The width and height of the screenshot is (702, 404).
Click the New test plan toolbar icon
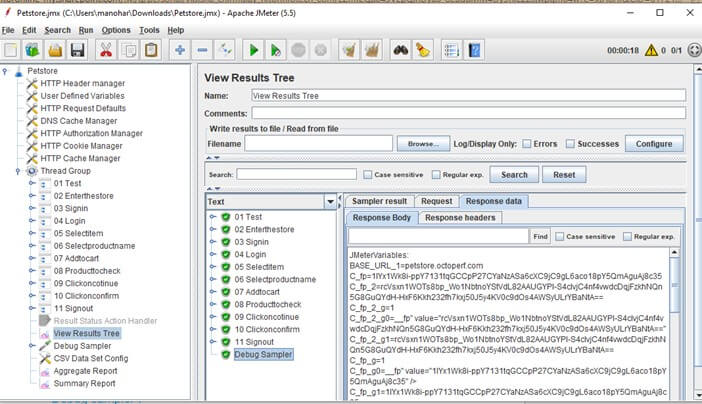[10, 50]
